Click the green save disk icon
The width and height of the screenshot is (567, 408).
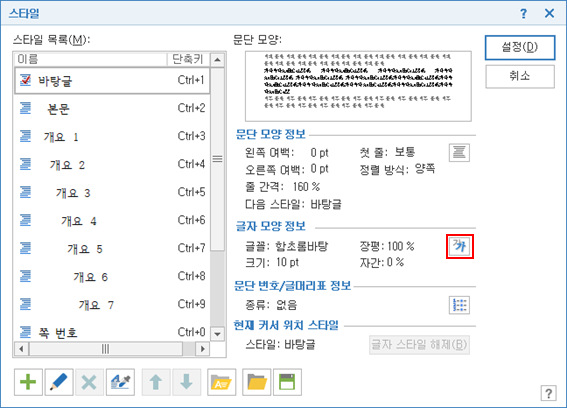point(287,382)
